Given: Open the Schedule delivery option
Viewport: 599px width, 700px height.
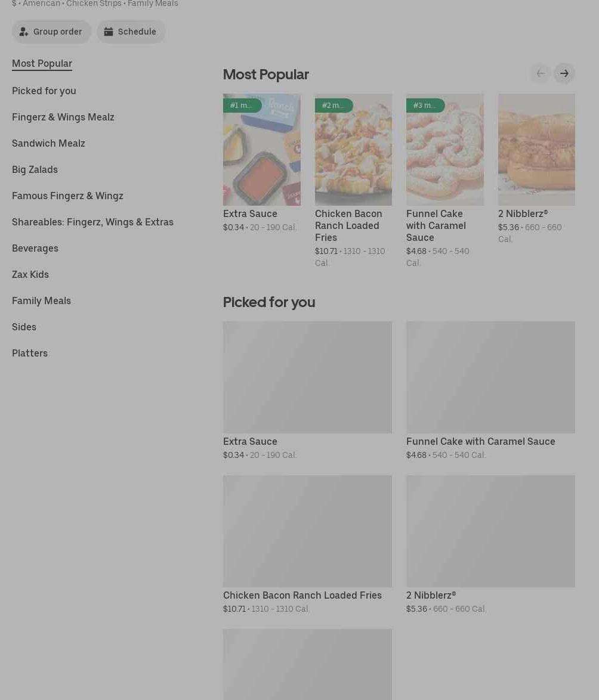Looking at the screenshot, I should pos(131,32).
